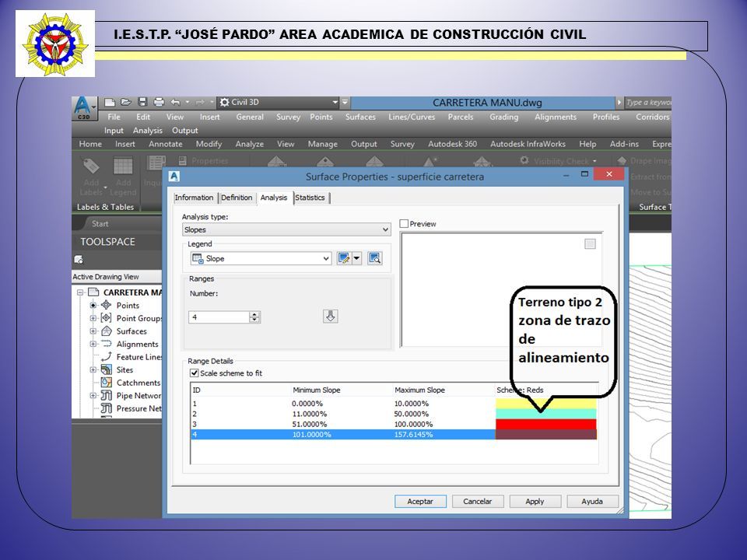Open the Civil 3D application menu button
The height and width of the screenshot is (560, 747).
(84, 108)
